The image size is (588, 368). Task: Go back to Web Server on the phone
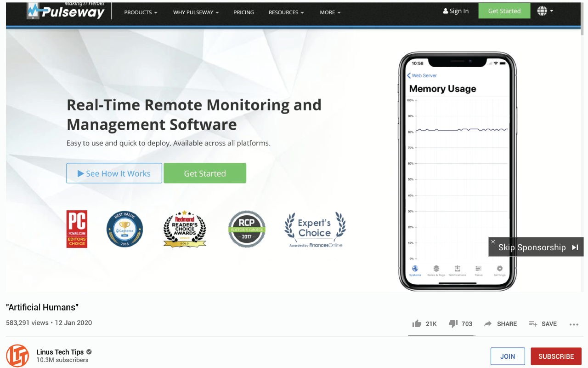pos(422,75)
